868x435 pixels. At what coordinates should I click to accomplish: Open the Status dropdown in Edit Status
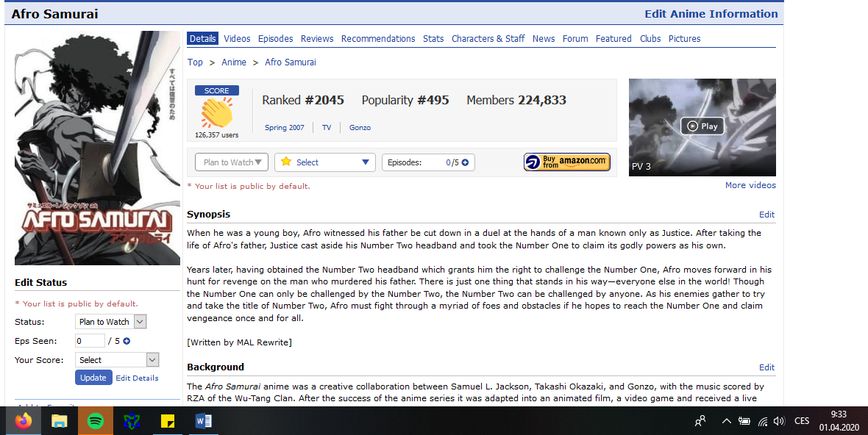pos(111,322)
